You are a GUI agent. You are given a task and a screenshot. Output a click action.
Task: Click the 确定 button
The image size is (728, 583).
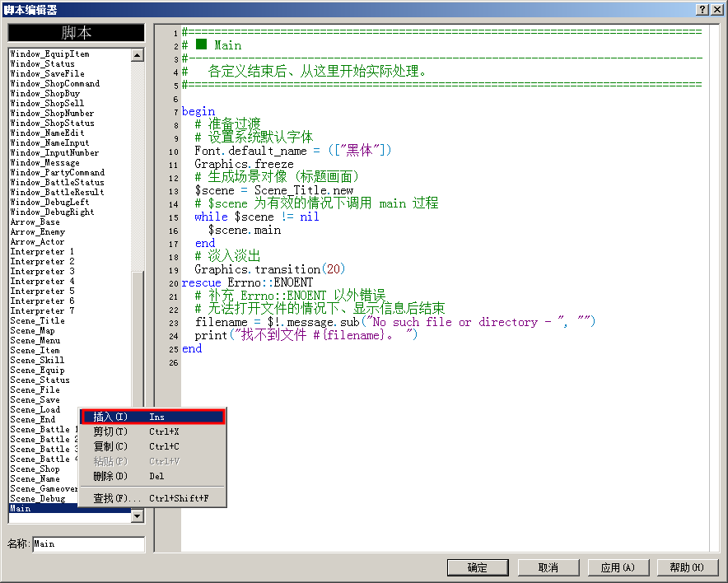click(x=478, y=567)
